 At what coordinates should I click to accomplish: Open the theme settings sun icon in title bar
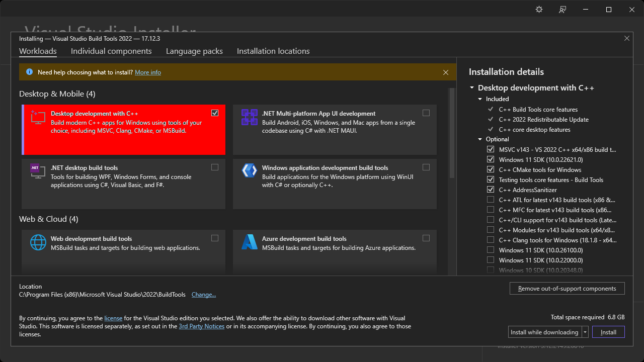tap(539, 10)
